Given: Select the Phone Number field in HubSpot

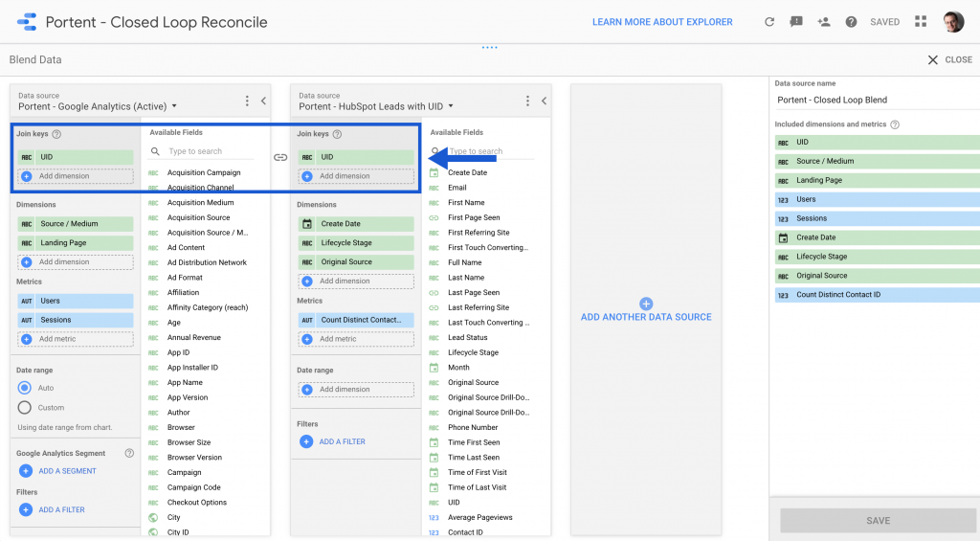Looking at the screenshot, I should [x=473, y=428].
